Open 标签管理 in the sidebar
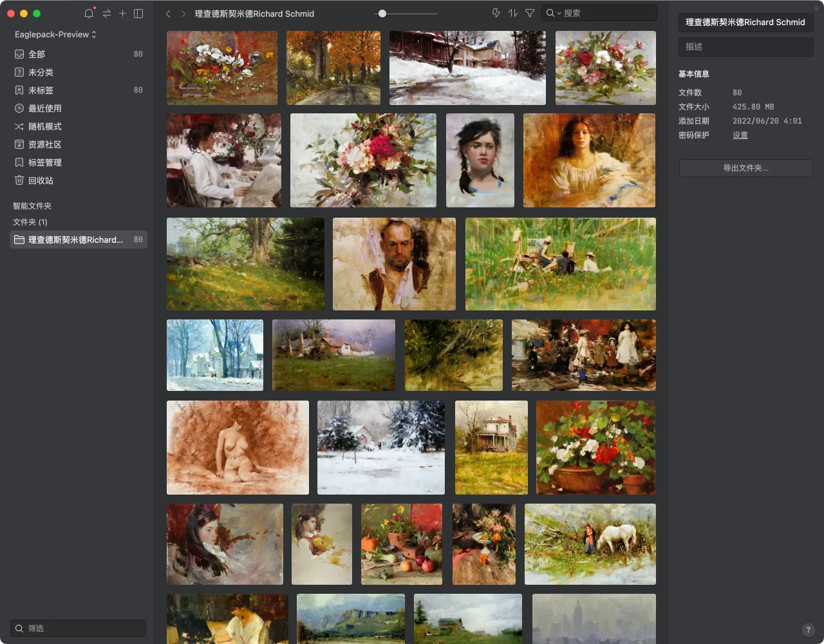Screen dimensions: 824x644 pos(79,162)
